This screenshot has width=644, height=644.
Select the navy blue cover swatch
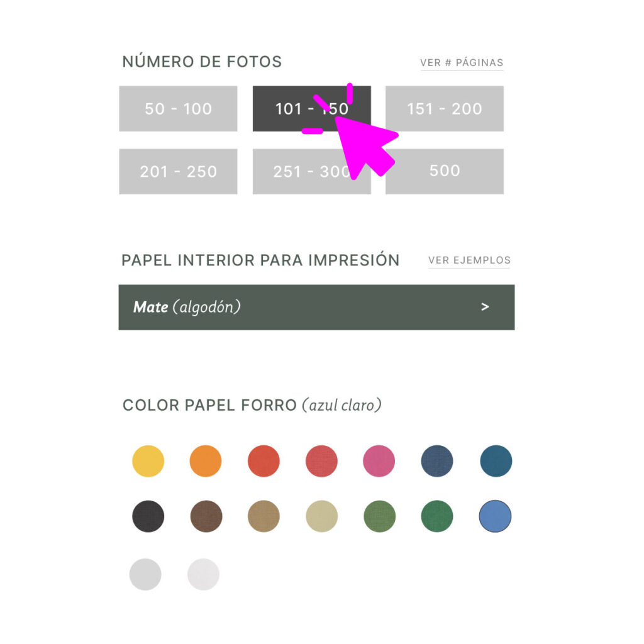[437, 461]
